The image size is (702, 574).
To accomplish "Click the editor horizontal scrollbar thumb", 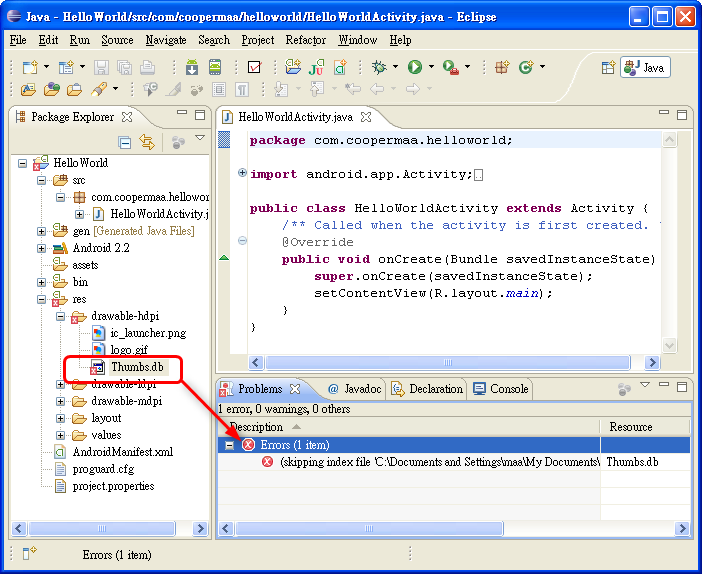I will click(448, 363).
